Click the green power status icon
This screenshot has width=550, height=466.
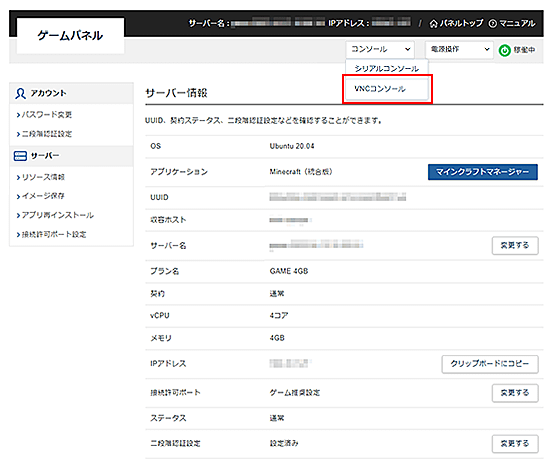pos(504,50)
